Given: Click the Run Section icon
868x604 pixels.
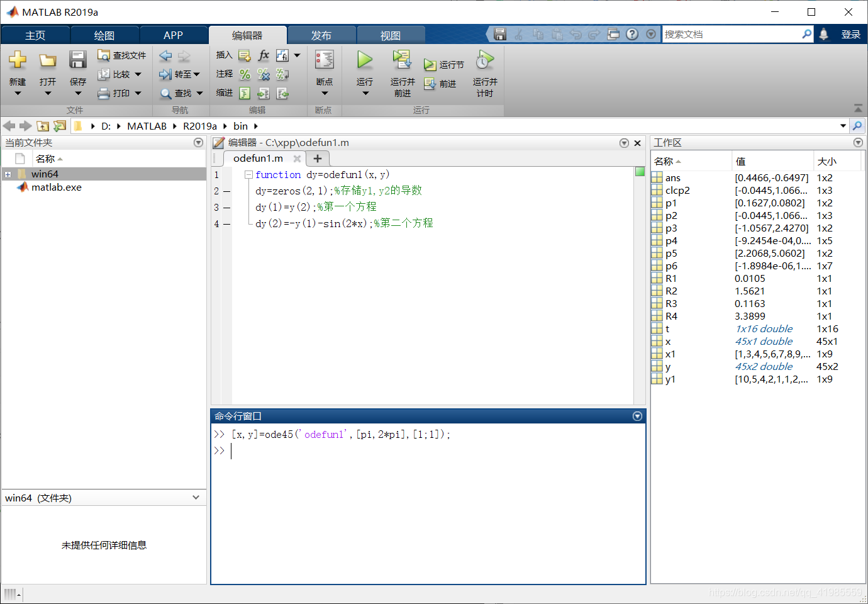Looking at the screenshot, I should coord(430,65).
